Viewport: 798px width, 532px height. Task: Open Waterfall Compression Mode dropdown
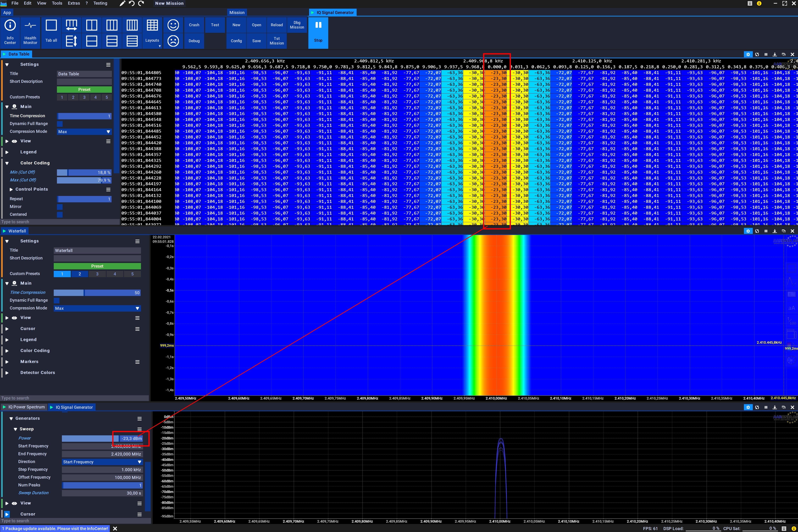point(97,308)
